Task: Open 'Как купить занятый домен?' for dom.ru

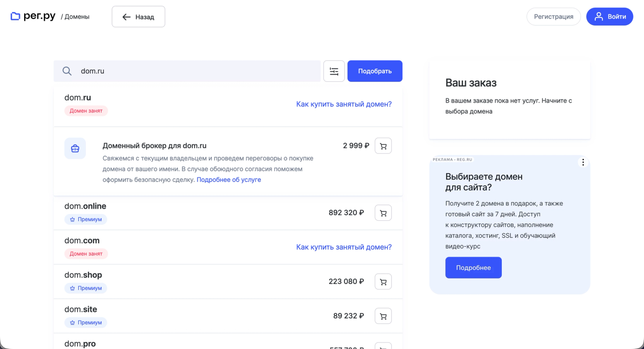Action: pyautogui.click(x=344, y=104)
